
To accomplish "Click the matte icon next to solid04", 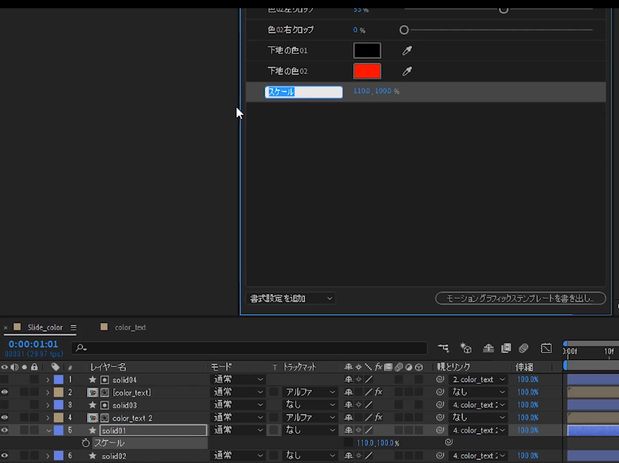I will pos(104,380).
